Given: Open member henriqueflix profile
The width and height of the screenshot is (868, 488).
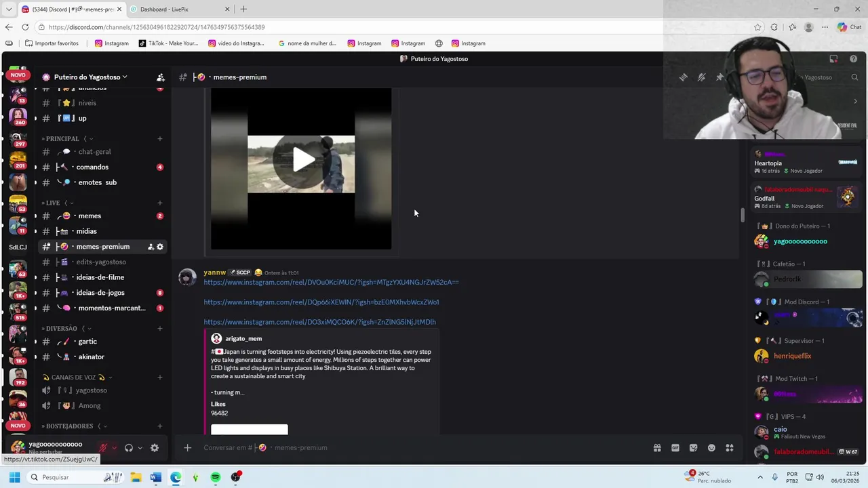Looking at the screenshot, I should tap(792, 356).
